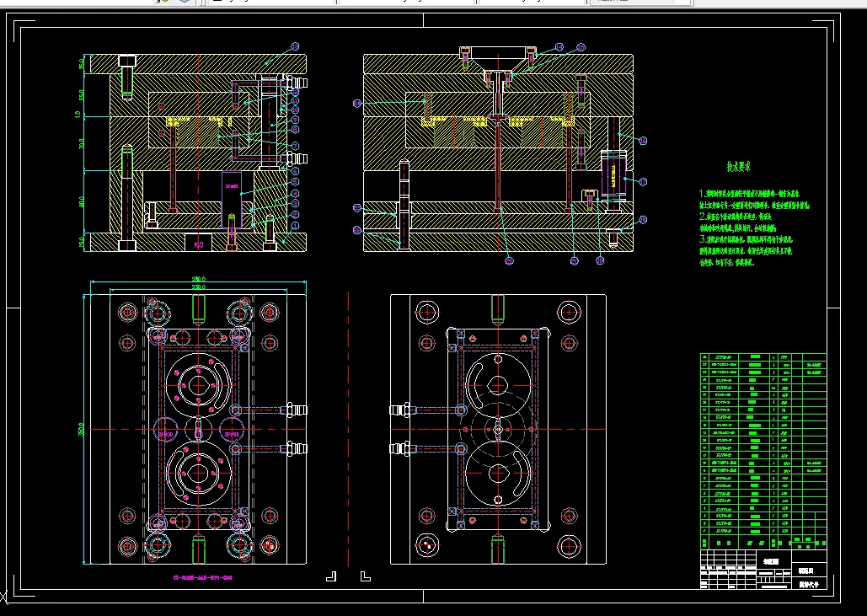Screen dimensions: 867x616
Task: Select technical requirement line starting with 3.
Action: [746, 239]
